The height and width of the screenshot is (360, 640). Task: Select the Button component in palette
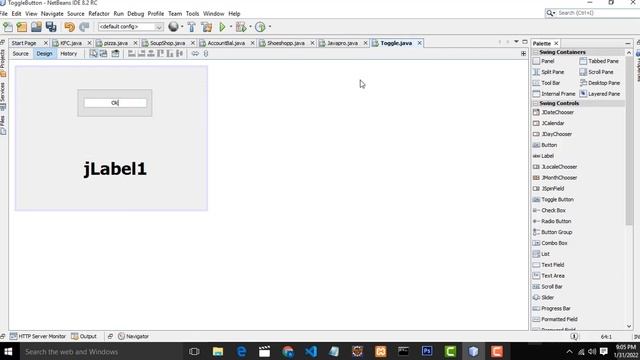(x=545, y=145)
